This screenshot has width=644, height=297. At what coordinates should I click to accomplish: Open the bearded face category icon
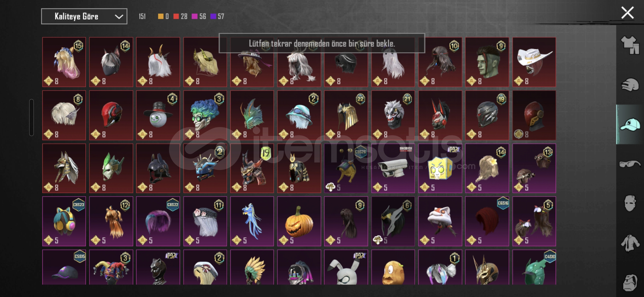click(x=630, y=282)
